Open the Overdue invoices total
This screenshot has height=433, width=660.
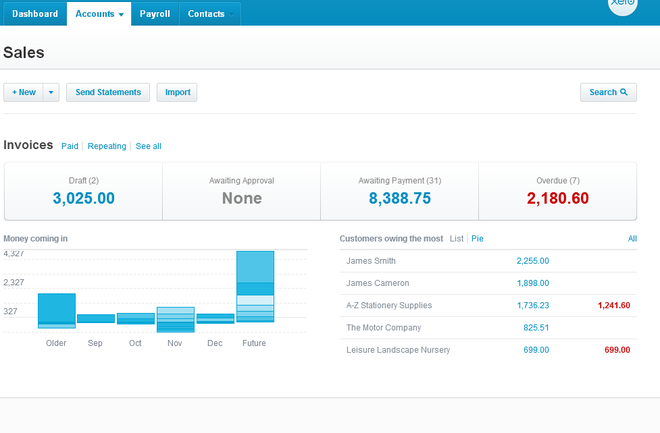557,198
